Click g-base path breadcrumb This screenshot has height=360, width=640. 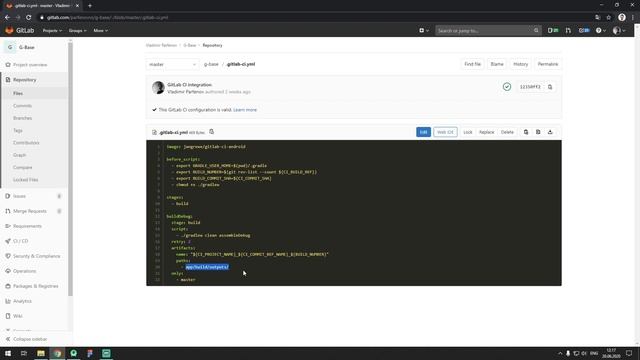(x=211, y=64)
